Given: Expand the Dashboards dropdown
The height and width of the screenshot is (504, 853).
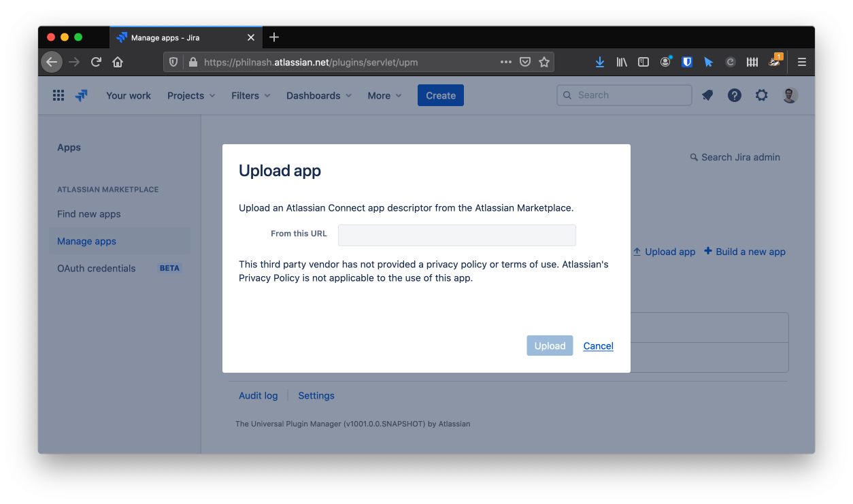Looking at the screenshot, I should [319, 95].
